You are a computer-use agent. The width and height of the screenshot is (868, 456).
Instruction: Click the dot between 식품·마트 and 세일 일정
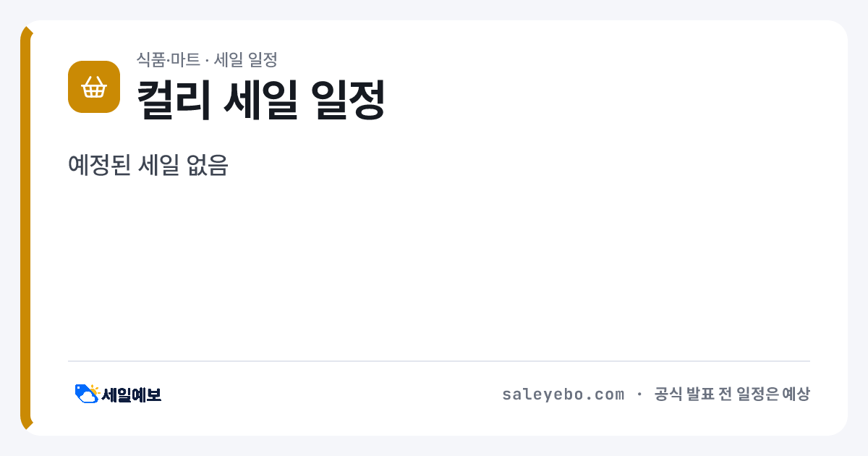pyautogui.click(x=207, y=59)
